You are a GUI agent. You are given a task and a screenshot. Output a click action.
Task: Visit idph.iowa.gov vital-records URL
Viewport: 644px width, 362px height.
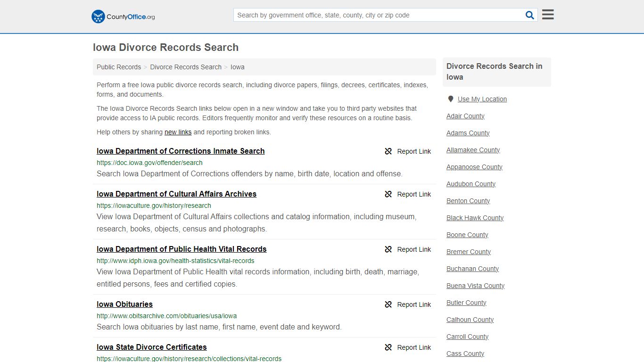[175, 261]
